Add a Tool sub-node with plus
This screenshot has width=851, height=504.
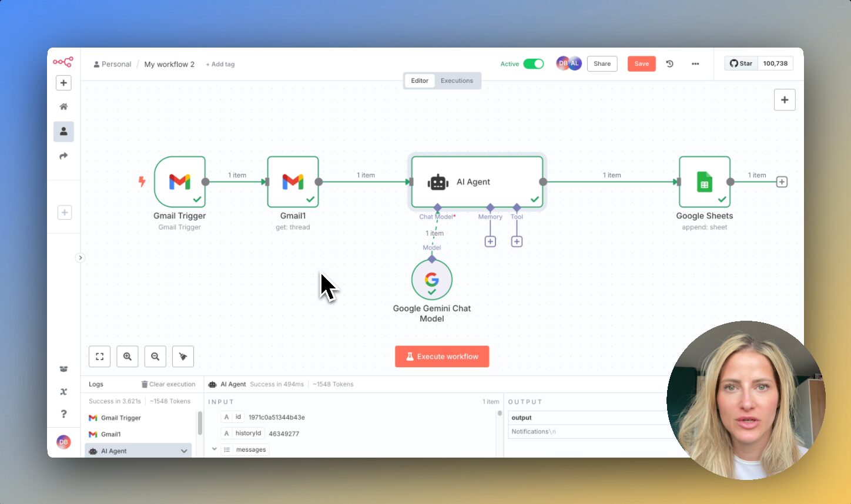pos(517,241)
